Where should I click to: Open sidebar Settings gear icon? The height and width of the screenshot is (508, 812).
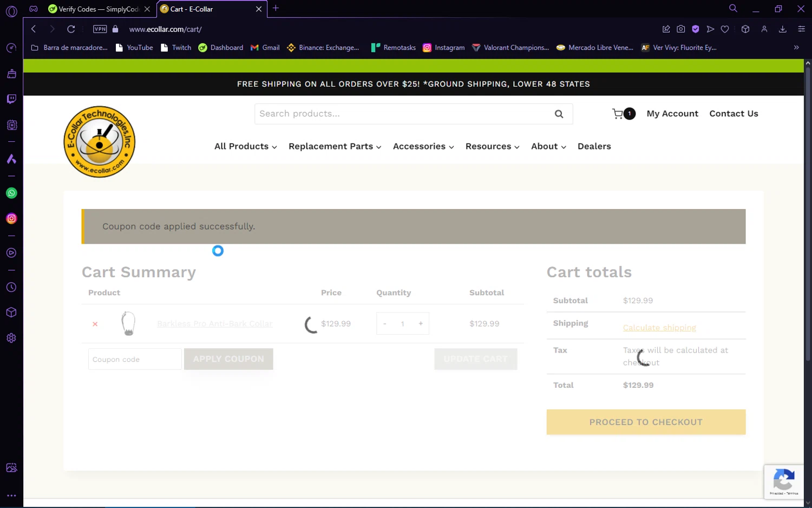click(11, 338)
